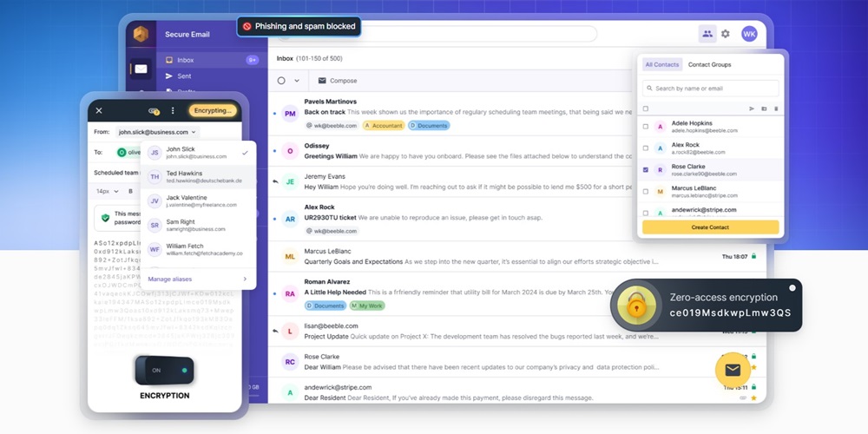Click the Accountant label on Pavels email
Screen dimensions: 868x434
384,126
